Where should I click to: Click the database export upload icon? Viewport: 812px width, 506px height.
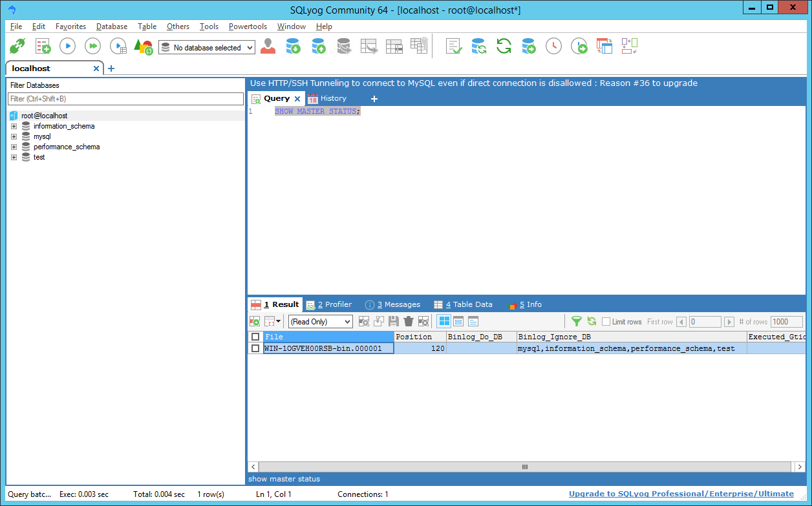[x=318, y=47]
